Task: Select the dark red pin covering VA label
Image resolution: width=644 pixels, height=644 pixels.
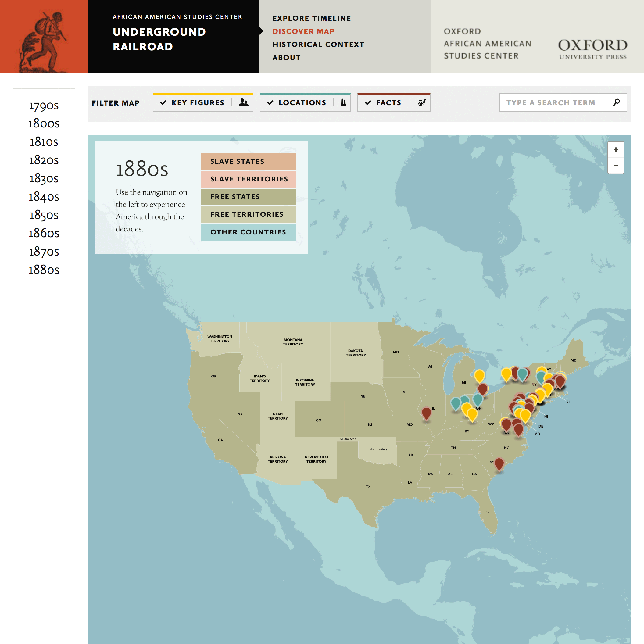Action: (x=506, y=425)
